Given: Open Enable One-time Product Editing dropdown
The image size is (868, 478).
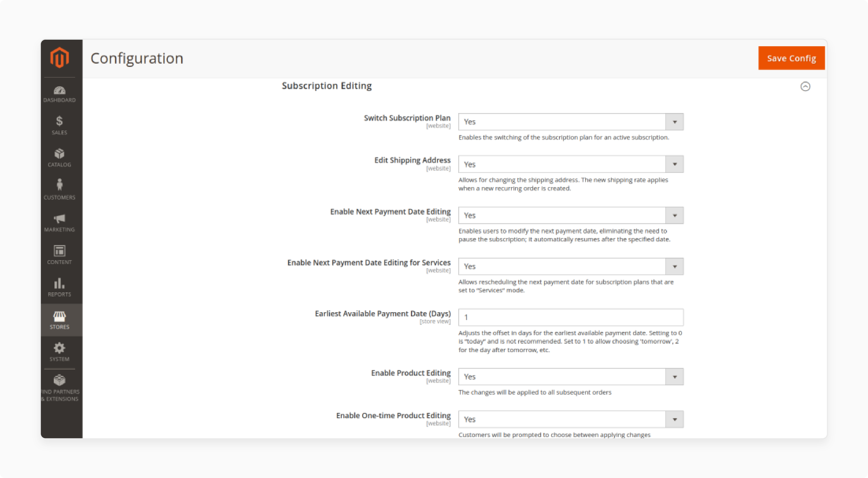Looking at the screenshot, I should (571, 419).
